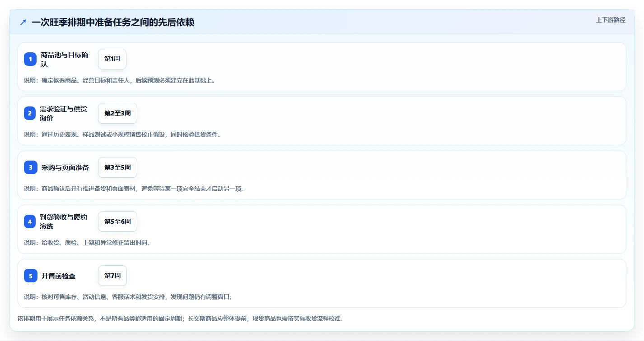Click step number badge 4
644x341 pixels.
[x=30, y=221]
